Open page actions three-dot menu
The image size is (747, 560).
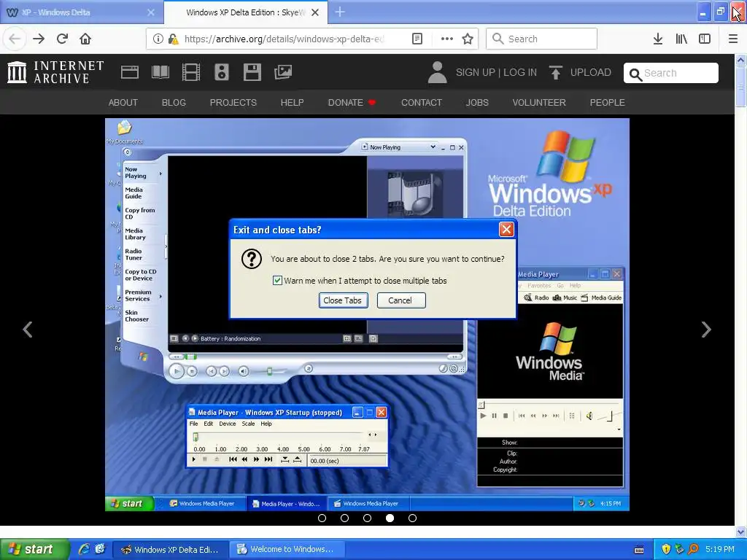[x=447, y=39]
